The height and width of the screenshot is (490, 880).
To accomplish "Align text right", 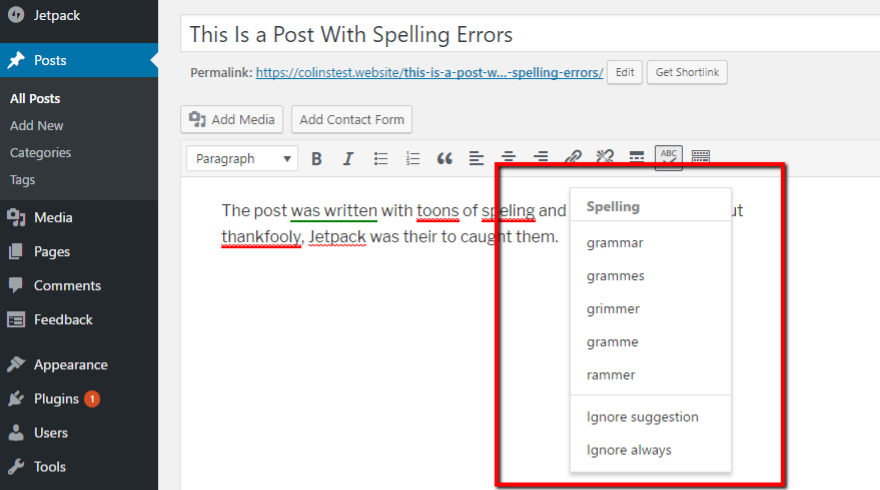I will pos(540,157).
